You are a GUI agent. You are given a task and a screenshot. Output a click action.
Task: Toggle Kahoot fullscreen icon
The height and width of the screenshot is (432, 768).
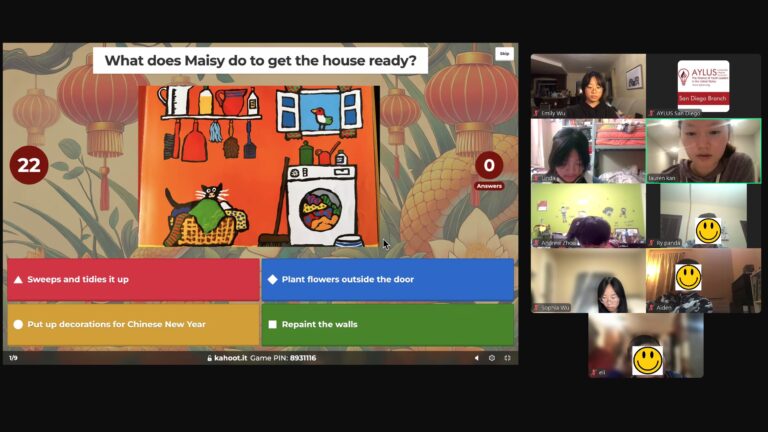point(507,358)
